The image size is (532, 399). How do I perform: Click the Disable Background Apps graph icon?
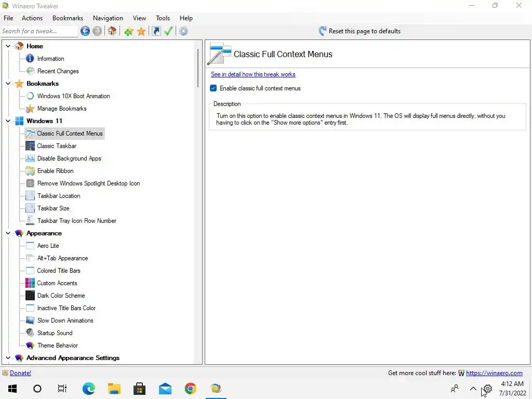point(30,158)
